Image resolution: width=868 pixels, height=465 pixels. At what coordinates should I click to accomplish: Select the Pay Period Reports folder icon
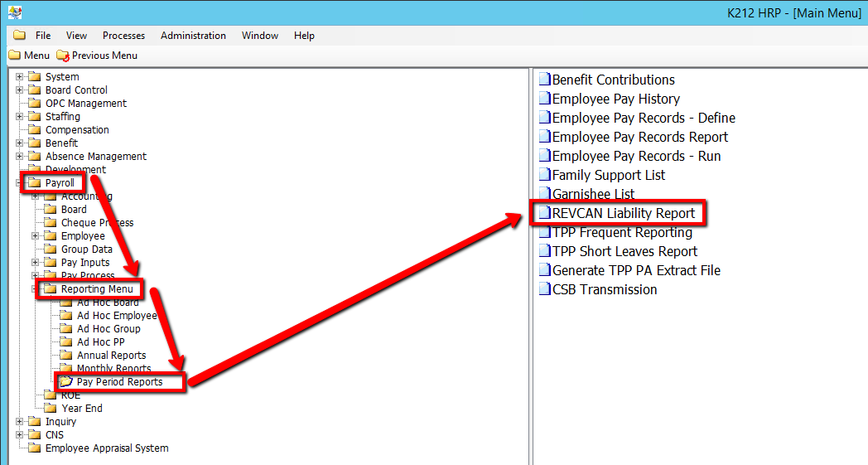coord(66,382)
